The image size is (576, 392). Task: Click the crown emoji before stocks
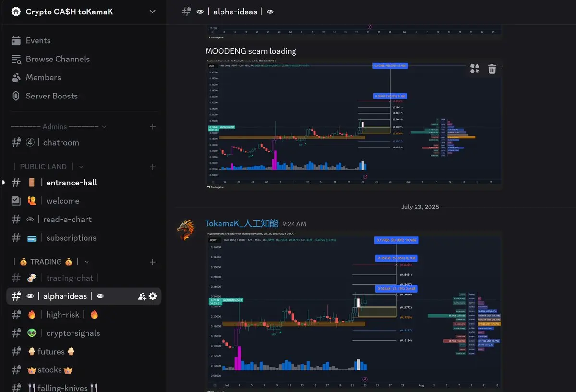32,370
